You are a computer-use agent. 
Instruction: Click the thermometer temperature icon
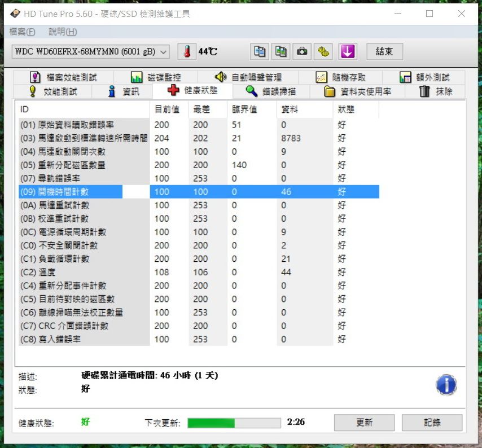(x=187, y=51)
